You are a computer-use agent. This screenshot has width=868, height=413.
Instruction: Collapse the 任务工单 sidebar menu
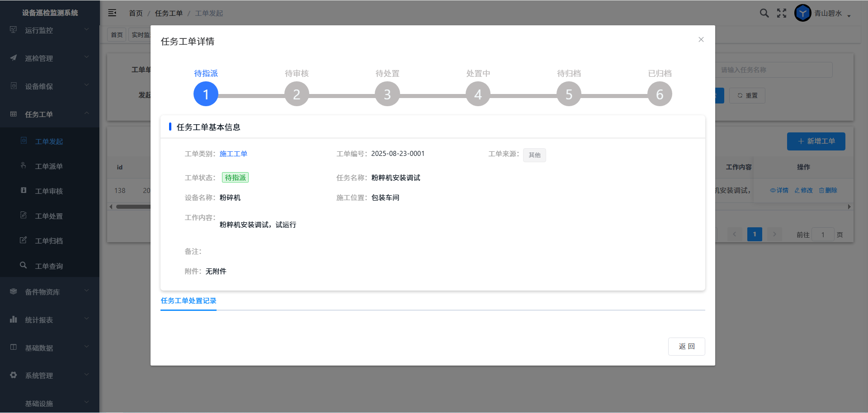coord(50,114)
